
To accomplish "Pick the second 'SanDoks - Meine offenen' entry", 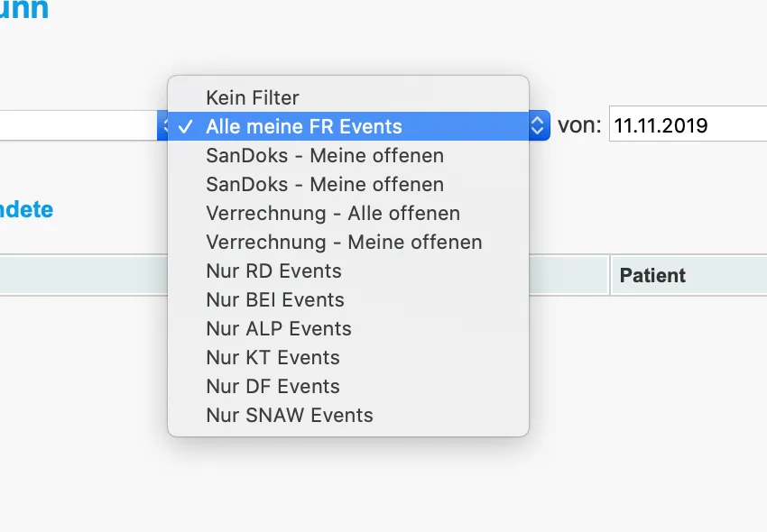I will (x=324, y=184).
